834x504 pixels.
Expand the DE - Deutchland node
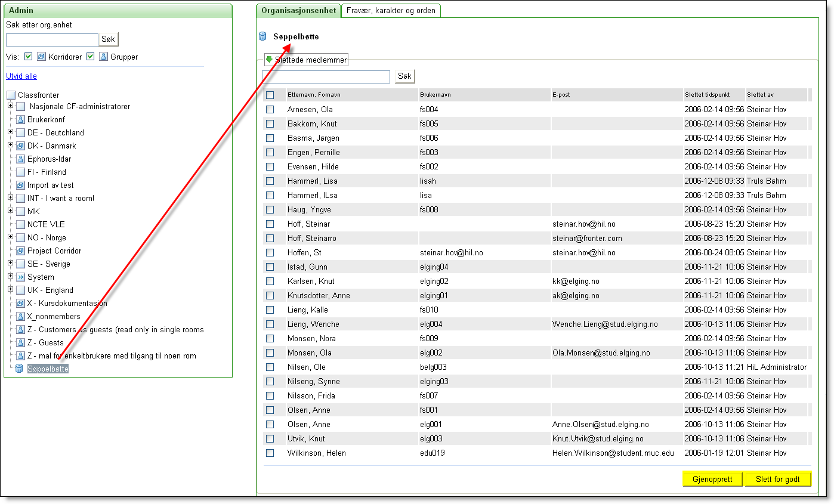tap(10, 132)
